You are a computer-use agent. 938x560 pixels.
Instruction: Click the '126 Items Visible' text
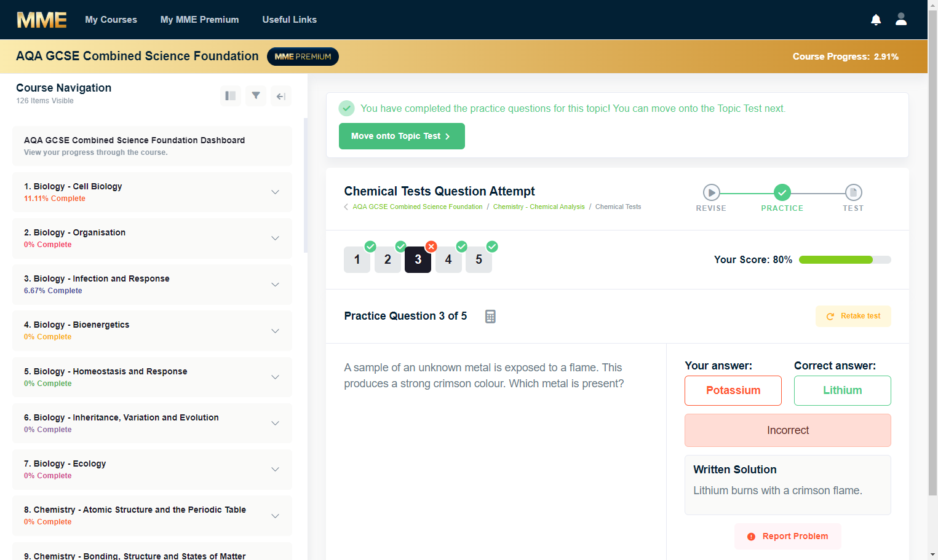45,101
